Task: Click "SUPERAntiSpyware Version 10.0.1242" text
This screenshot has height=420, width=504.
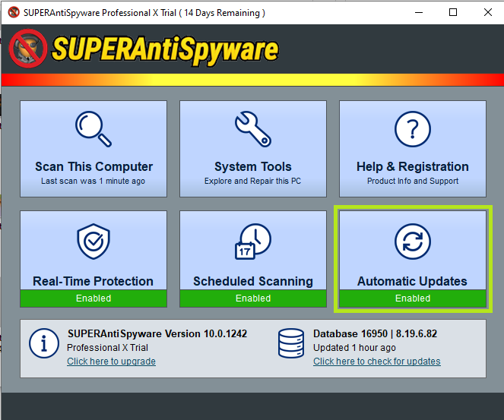Action: coord(157,333)
